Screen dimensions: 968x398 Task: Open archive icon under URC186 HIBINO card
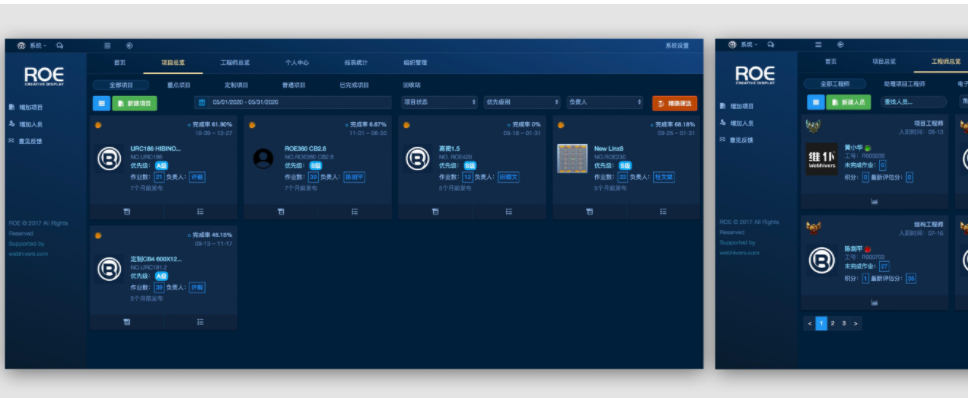coord(127,212)
